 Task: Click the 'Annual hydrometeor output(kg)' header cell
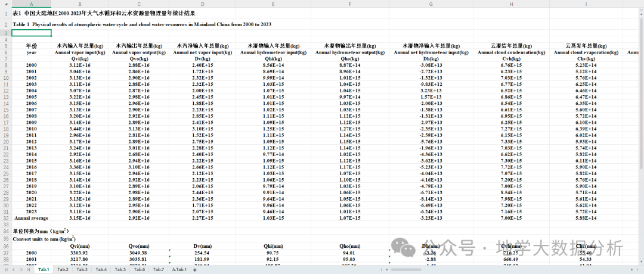coord(349,52)
